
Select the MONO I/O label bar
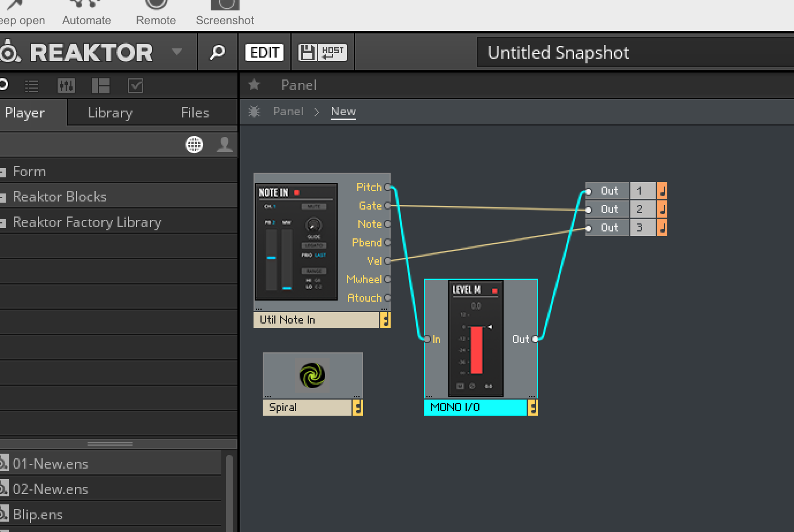click(476, 408)
